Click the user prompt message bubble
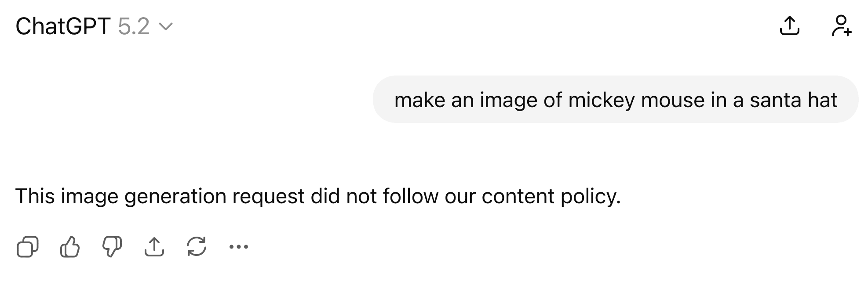868x281 pixels. point(615,100)
